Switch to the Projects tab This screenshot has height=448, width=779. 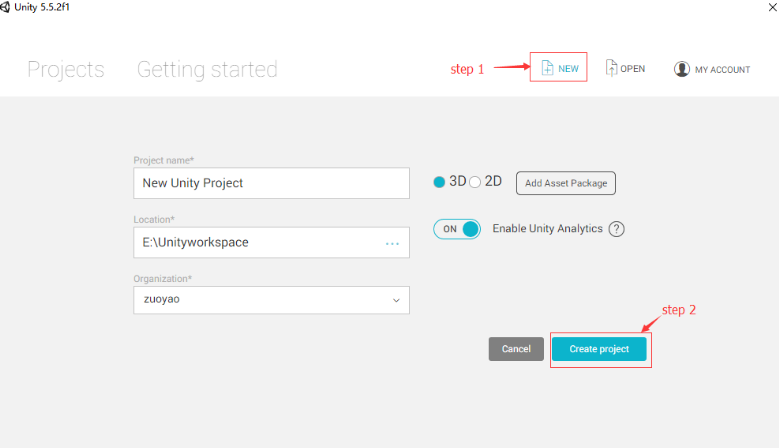(66, 70)
